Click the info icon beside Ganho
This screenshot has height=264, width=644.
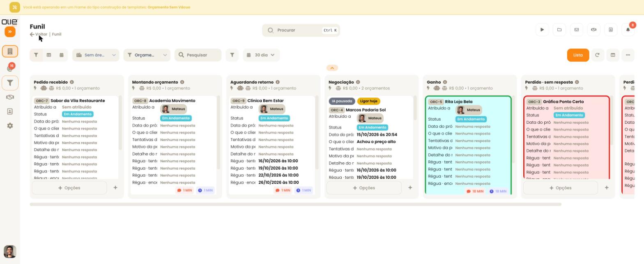point(445,82)
